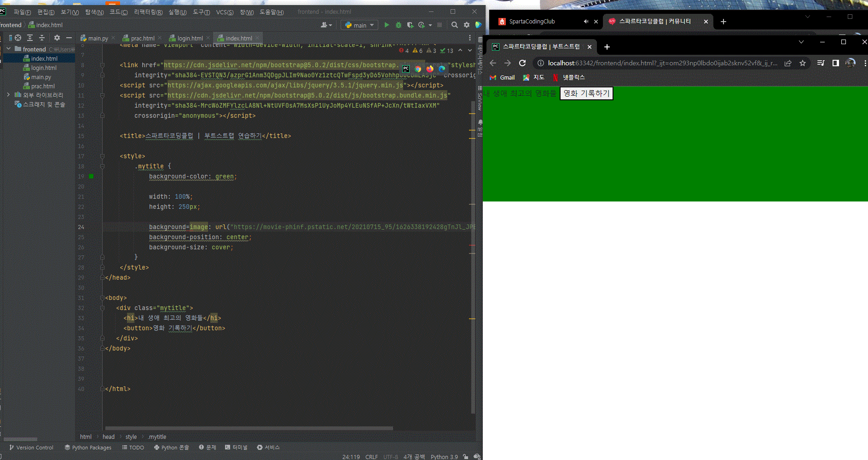868x460 pixels.
Task: Open the 넷플릭스 bookmark
Action: click(568, 77)
